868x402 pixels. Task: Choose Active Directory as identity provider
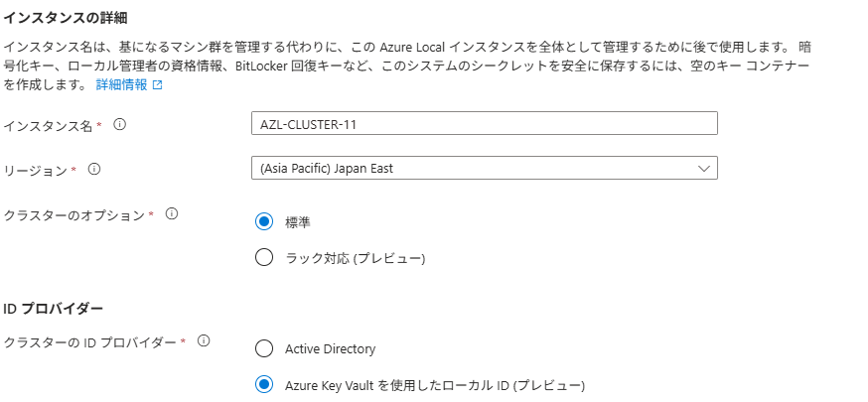pyautogui.click(x=264, y=348)
